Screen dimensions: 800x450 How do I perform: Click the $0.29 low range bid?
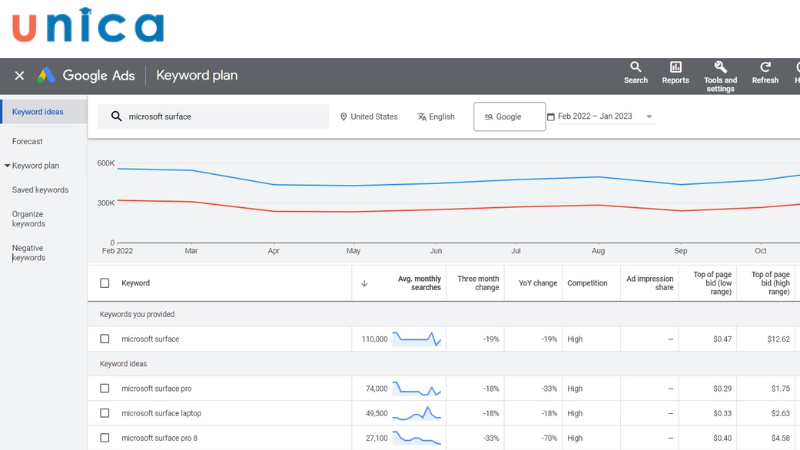tap(722, 388)
